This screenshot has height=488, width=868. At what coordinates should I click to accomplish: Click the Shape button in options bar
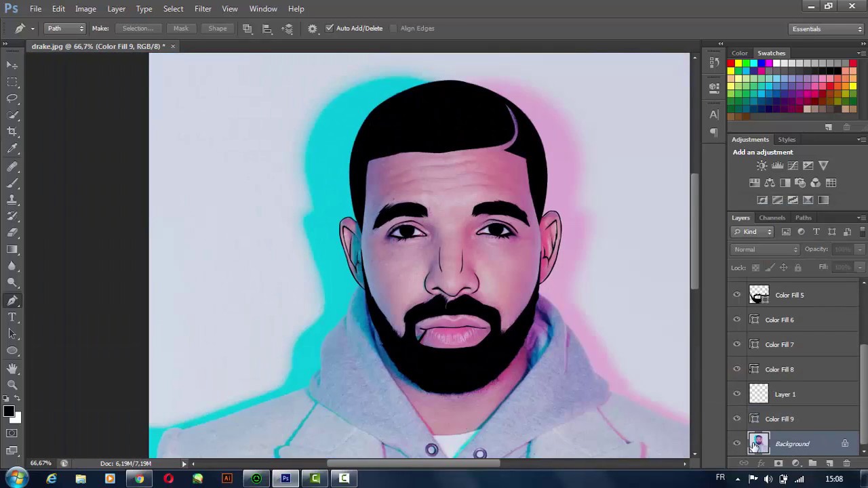[217, 28]
